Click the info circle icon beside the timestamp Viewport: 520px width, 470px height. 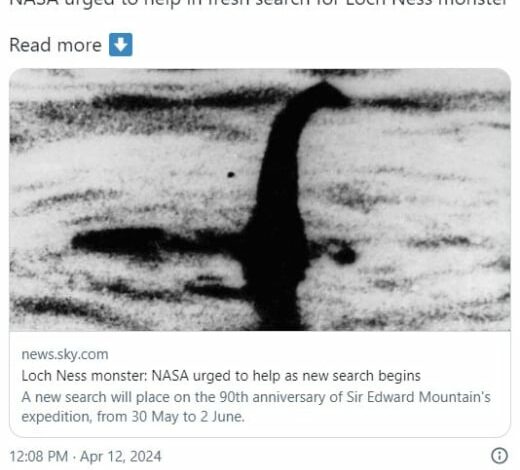[x=499, y=455]
